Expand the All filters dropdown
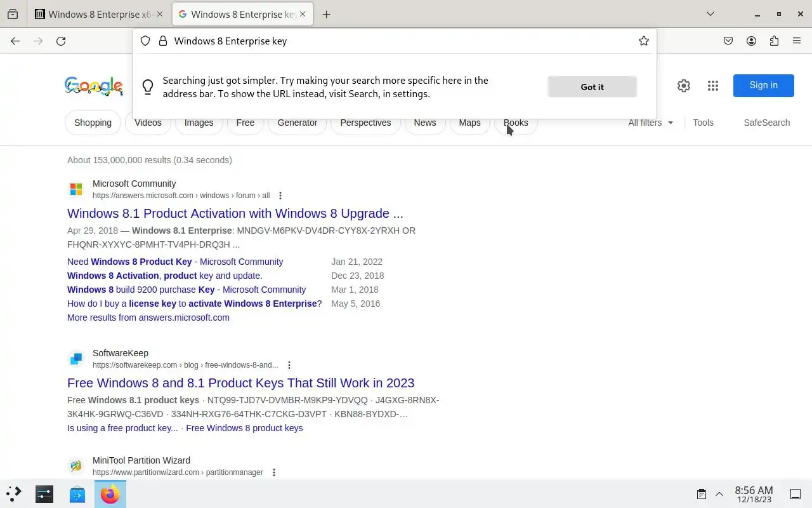The width and height of the screenshot is (812, 508). point(651,123)
